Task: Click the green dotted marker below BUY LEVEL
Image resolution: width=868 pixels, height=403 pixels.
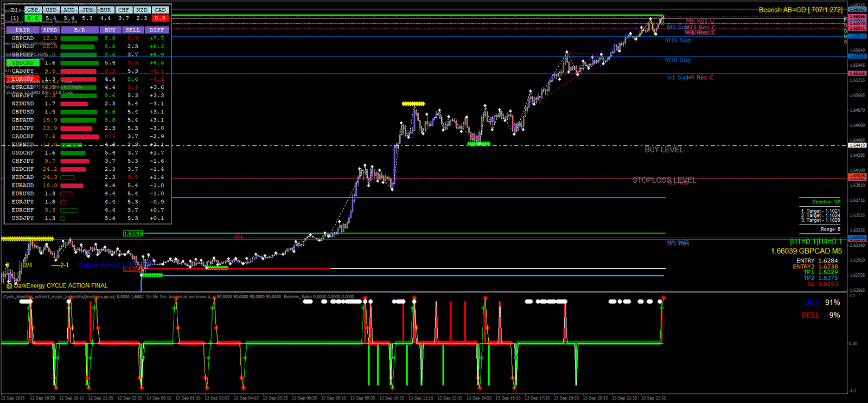Action: [x=479, y=144]
